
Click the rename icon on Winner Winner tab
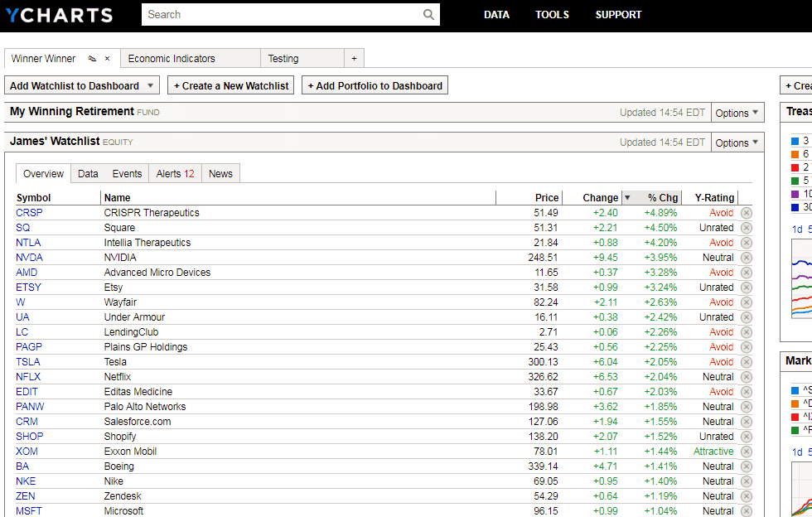point(92,59)
